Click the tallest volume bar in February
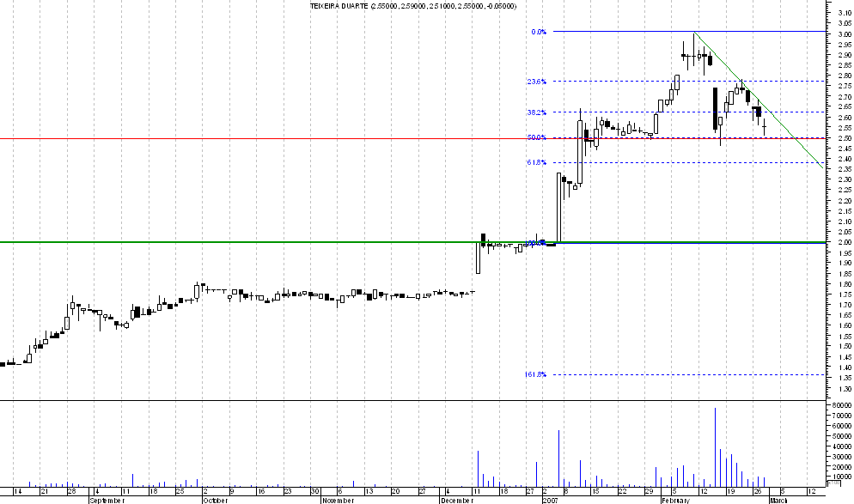The image size is (854, 504). pyautogui.click(x=715, y=447)
